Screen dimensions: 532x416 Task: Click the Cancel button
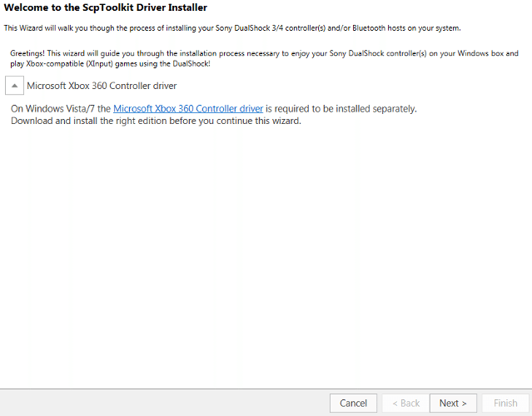click(353, 404)
